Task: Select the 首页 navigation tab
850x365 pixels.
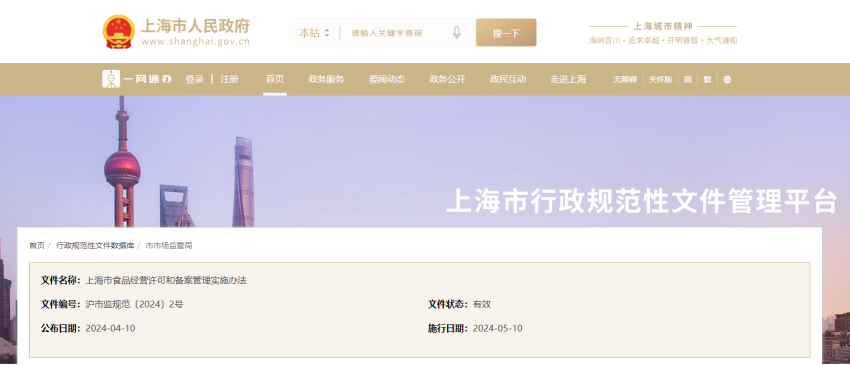Action: (275, 79)
